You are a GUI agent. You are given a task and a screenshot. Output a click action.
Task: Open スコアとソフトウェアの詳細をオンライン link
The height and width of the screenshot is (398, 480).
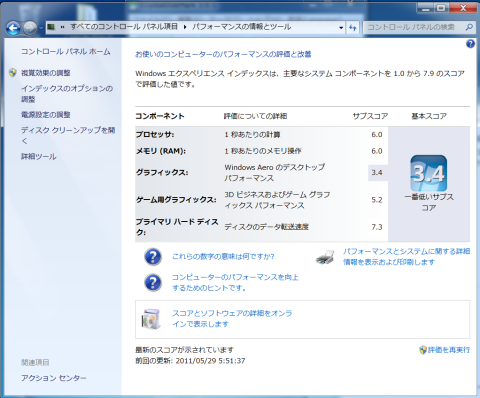pos(232,318)
